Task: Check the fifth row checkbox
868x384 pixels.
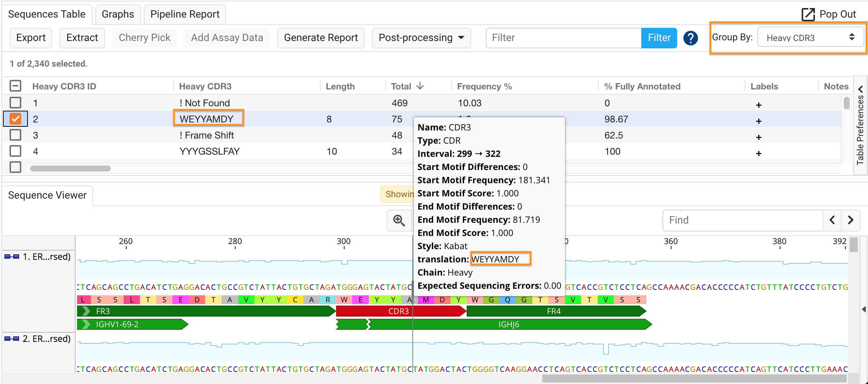Action: (x=15, y=167)
